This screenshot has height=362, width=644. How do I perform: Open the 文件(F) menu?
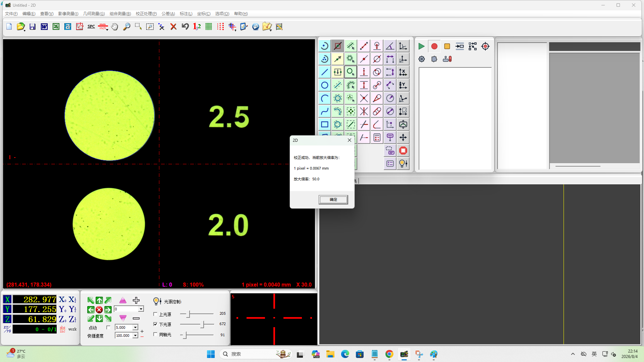pyautogui.click(x=11, y=14)
